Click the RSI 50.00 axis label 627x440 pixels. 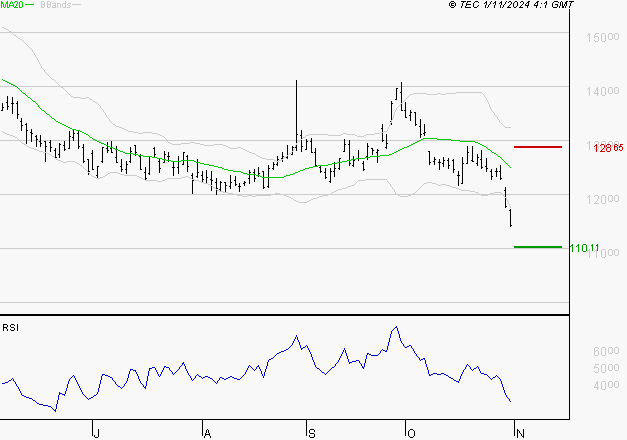pyautogui.click(x=606, y=368)
